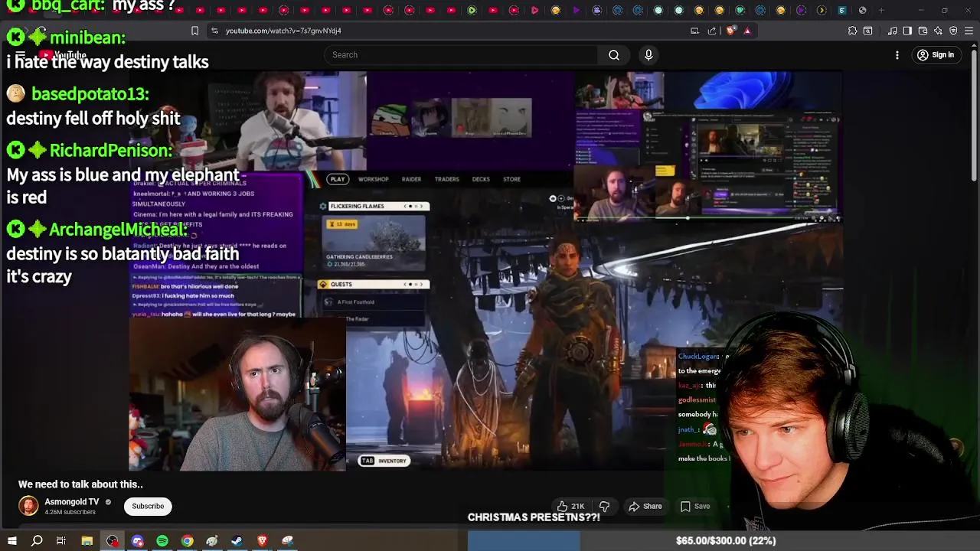This screenshot has width=980, height=551.
Task: Open the YouTube settings three-dot menu
Action: (897, 55)
